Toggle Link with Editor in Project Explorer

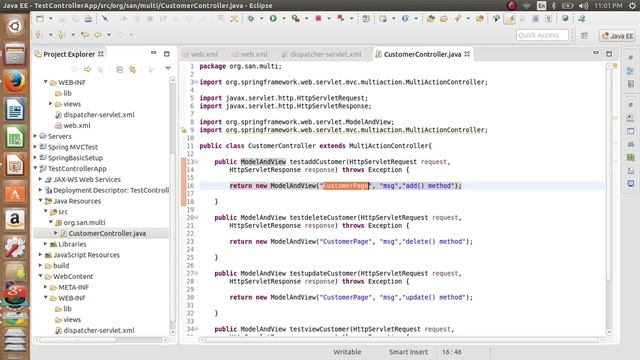point(132,69)
